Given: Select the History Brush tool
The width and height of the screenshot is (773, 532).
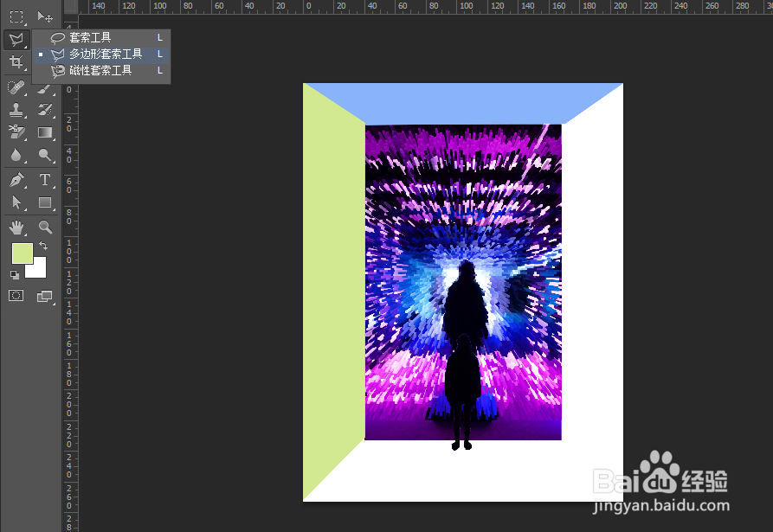Looking at the screenshot, I should tap(45, 110).
